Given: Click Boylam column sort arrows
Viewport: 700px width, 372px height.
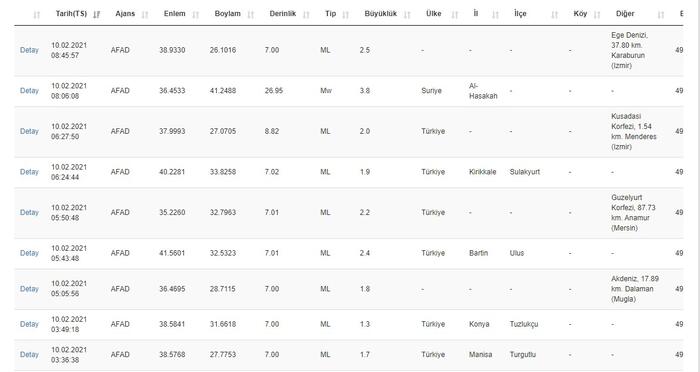Looking at the screenshot, I should point(250,15).
